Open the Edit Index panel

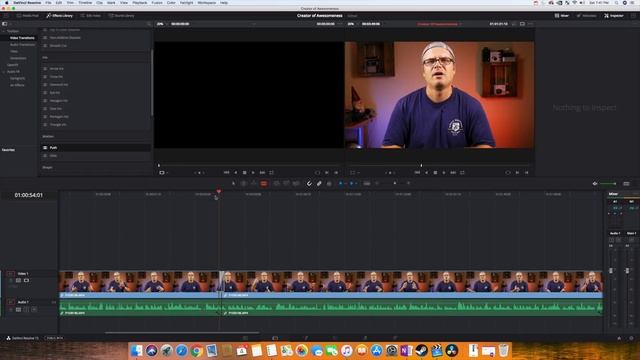pyautogui.click(x=91, y=16)
